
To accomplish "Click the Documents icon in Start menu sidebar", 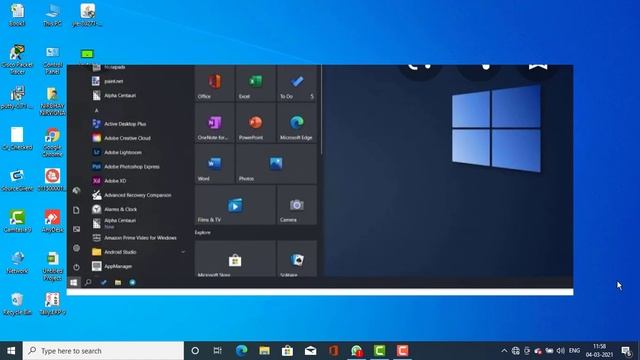I will click(x=76, y=210).
